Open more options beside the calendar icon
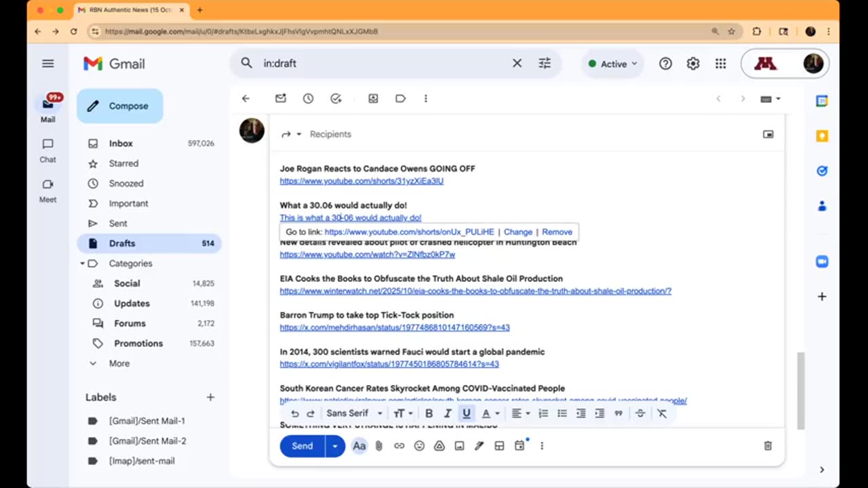 [x=541, y=446]
